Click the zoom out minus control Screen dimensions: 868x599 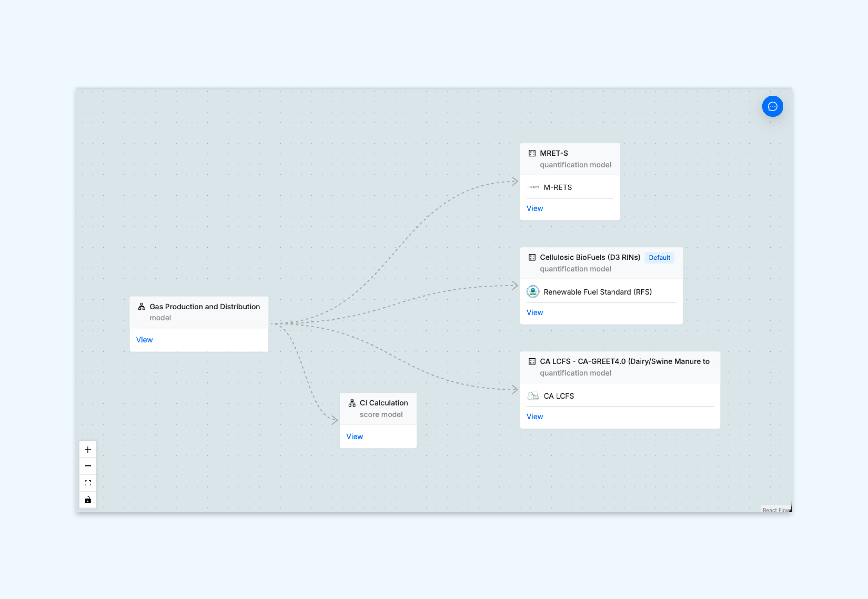pos(88,466)
